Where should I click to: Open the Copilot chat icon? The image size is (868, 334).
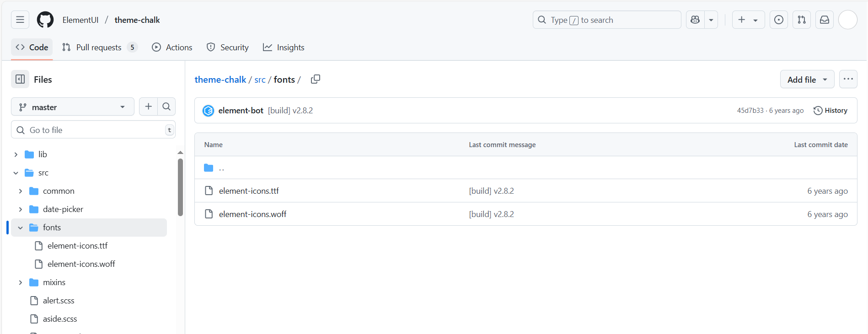pyautogui.click(x=695, y=20)
